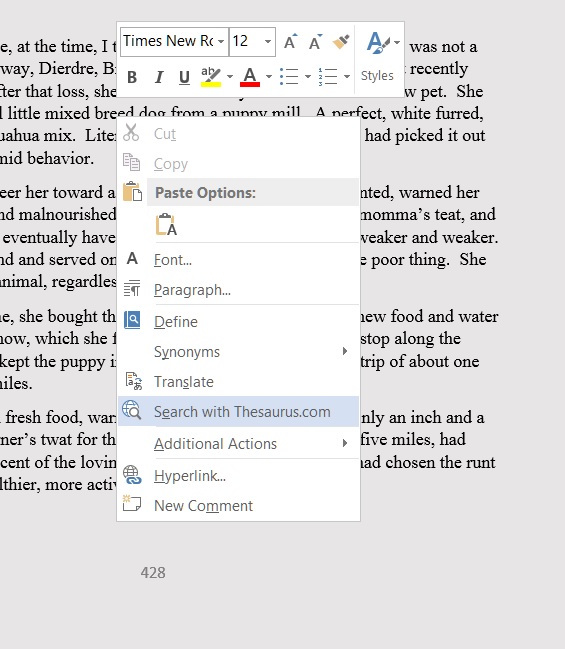Open the font size dropdown arrow
The width and height of the screenshot is (565, 649).
click(x=268, y=41)
